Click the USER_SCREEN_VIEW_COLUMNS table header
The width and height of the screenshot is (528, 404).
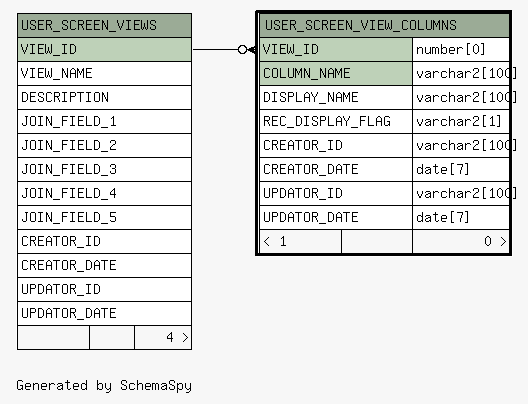click(x=384, y=26)
